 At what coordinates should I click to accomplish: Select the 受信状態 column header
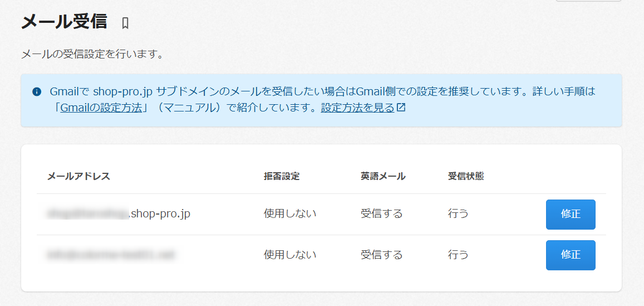click(466, 176)
